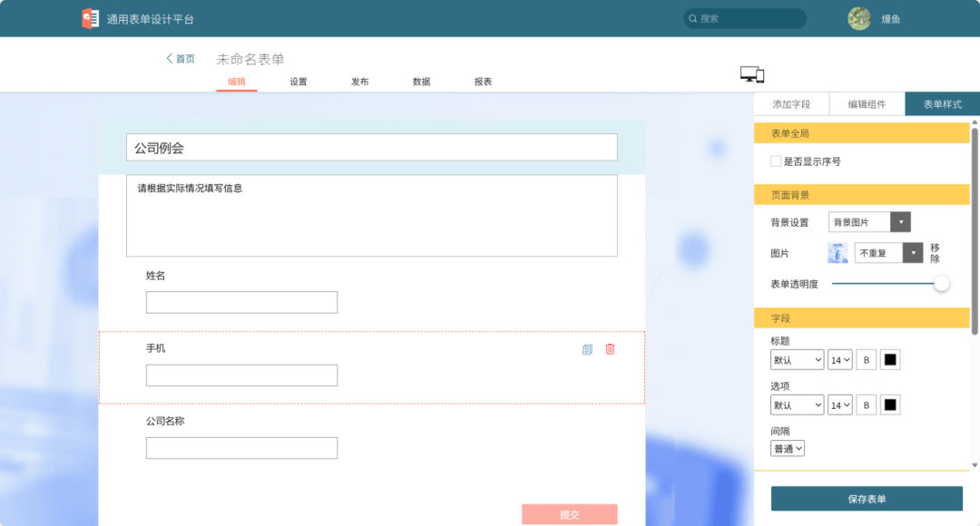
Task: Open the 间隔 dropdown showing 普通
Action: [x=787, y=448]
